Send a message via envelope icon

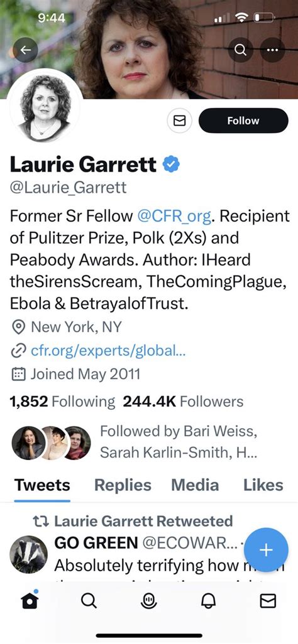pyautogui.click(x=179, y=121)
